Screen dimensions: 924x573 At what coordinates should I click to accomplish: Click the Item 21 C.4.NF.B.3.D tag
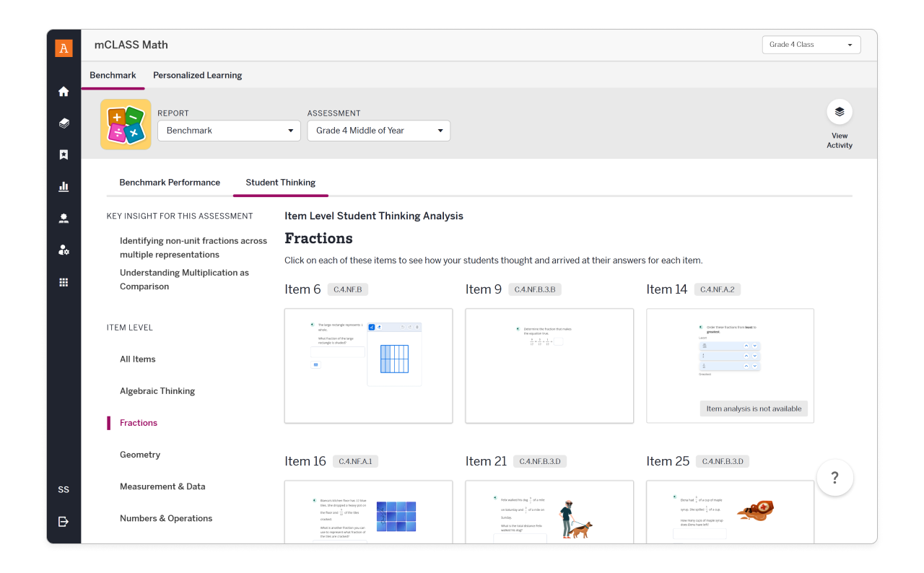(x=541, y=461)
